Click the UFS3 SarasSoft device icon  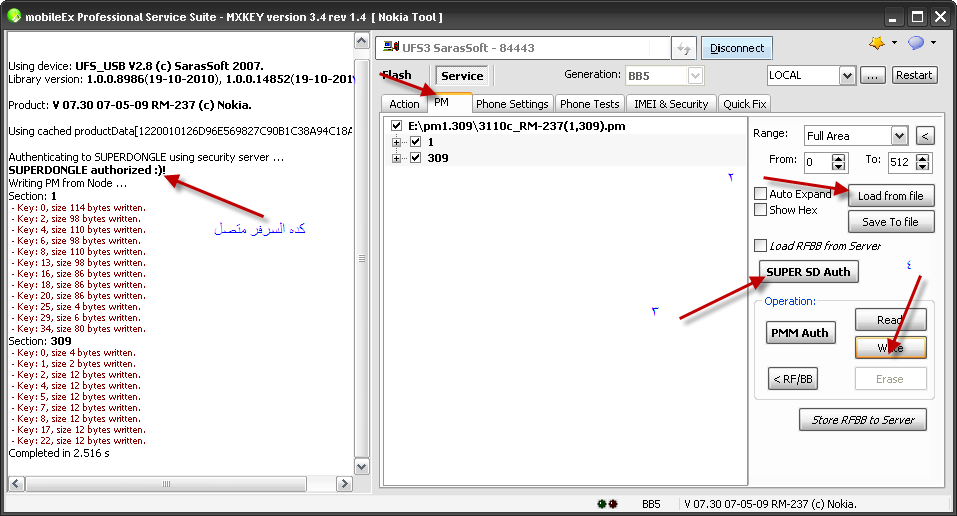tap(391, 47)
